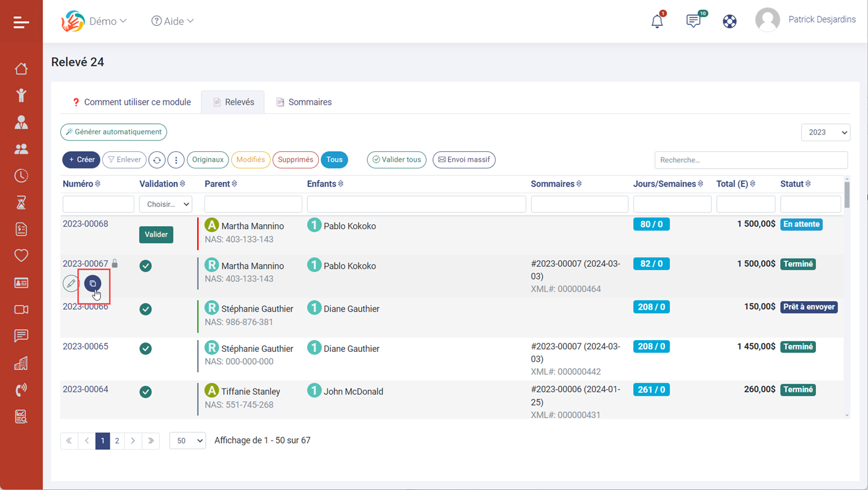Click Valider for record 2023-00068
This screenshot has width=868, height=490.
tap(156, 235)
